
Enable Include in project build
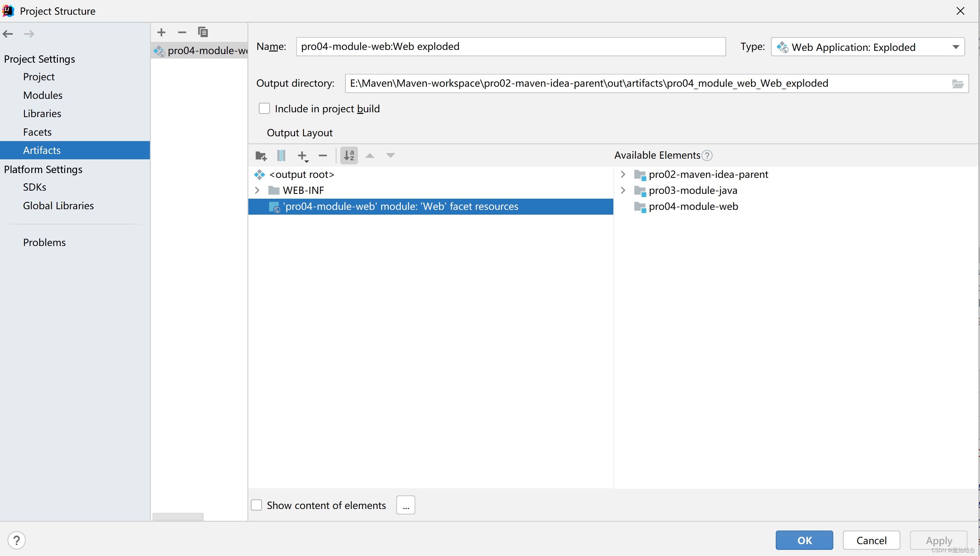tap(264, 108)
